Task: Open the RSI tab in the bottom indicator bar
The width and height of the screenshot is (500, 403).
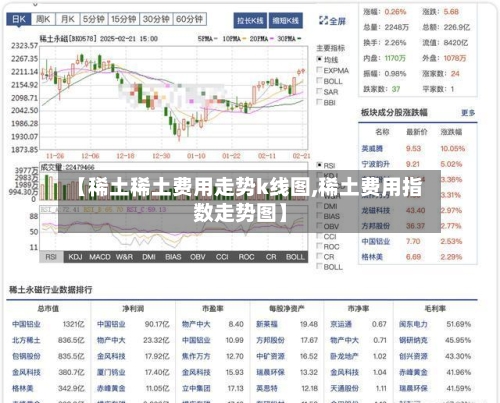Action: tap(51, 257)
